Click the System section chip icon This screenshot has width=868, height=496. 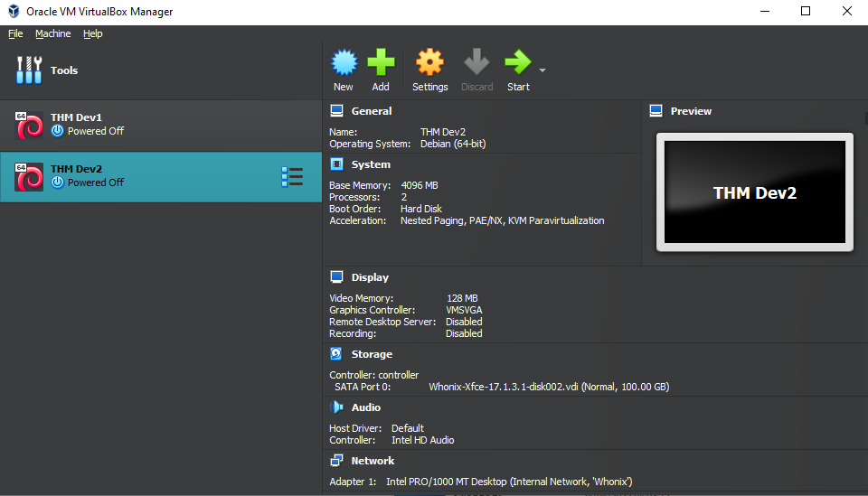pos(336,164)
